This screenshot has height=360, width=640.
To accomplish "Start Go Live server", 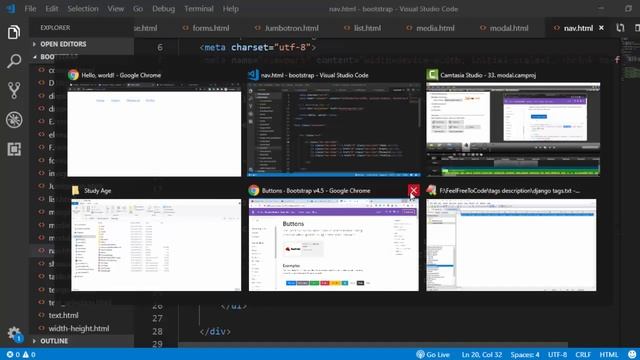I will (433, 354).
